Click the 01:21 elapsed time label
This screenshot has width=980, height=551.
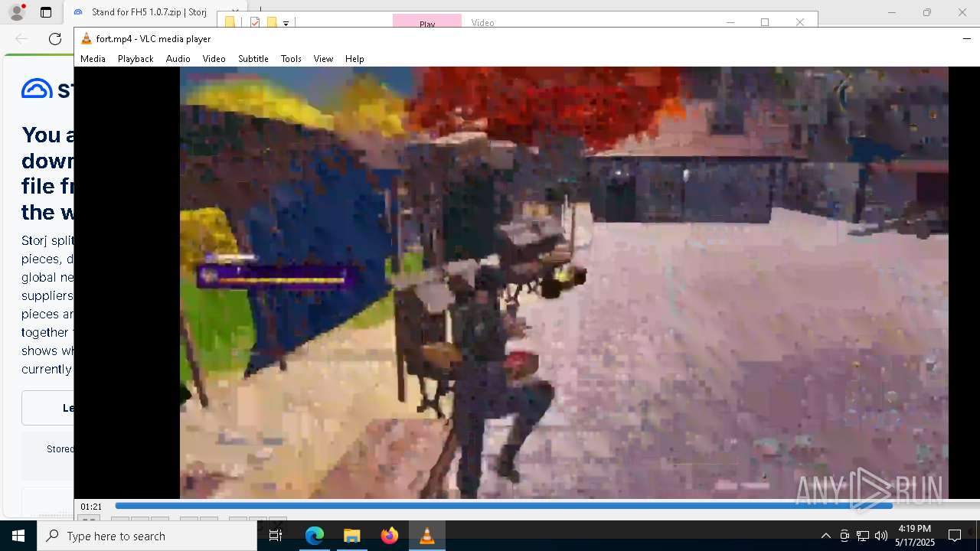[x=91, y=507]
